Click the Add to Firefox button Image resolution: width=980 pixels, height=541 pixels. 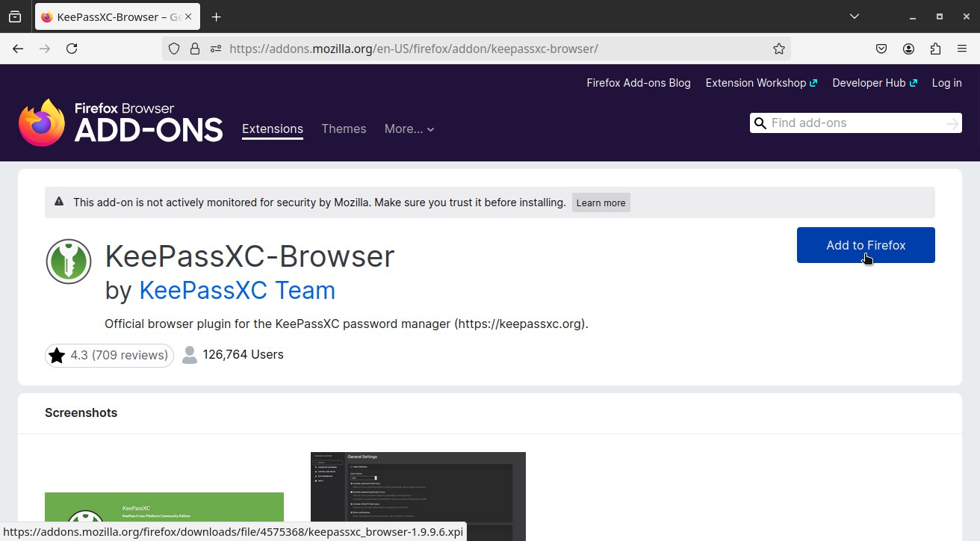(865, 245)
